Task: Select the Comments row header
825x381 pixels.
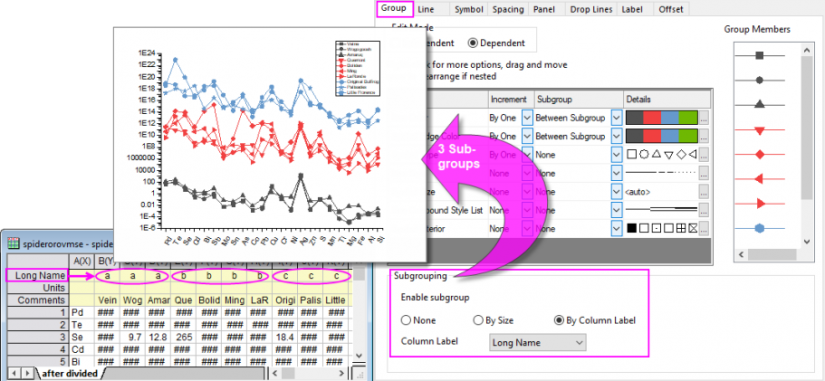Action: [37, 300]
